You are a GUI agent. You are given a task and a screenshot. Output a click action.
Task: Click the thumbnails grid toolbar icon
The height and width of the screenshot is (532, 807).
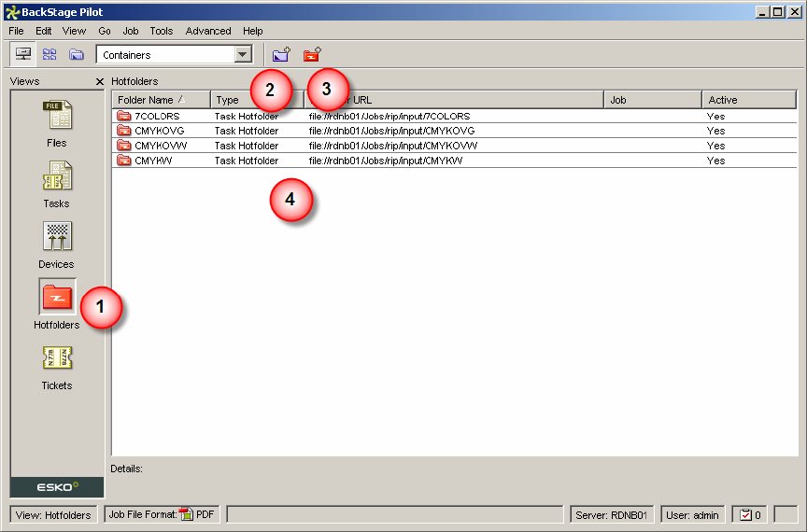coord(50,54)
